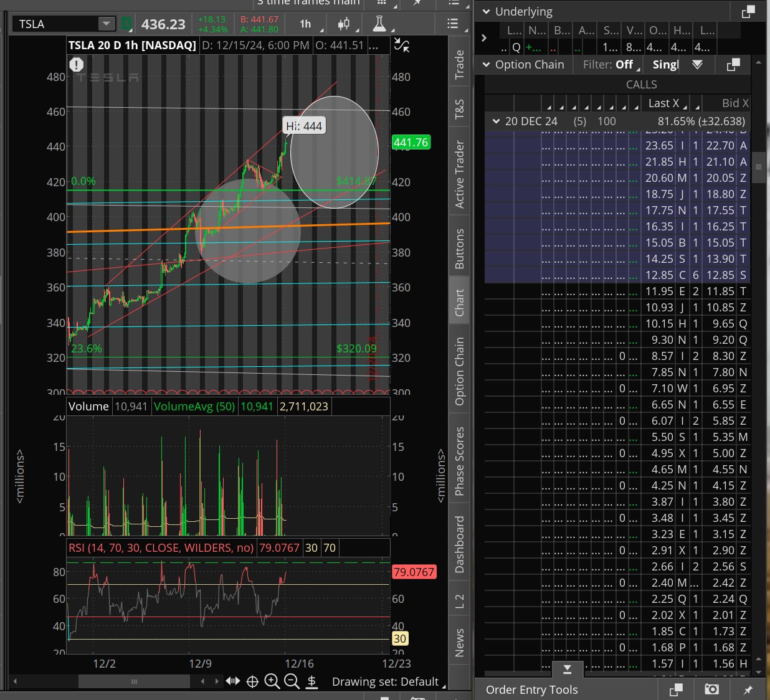Viewport: 770px width, 700px height.
Task: Click the horizontal chart scrollbar thumb
Action: (133, 681)
